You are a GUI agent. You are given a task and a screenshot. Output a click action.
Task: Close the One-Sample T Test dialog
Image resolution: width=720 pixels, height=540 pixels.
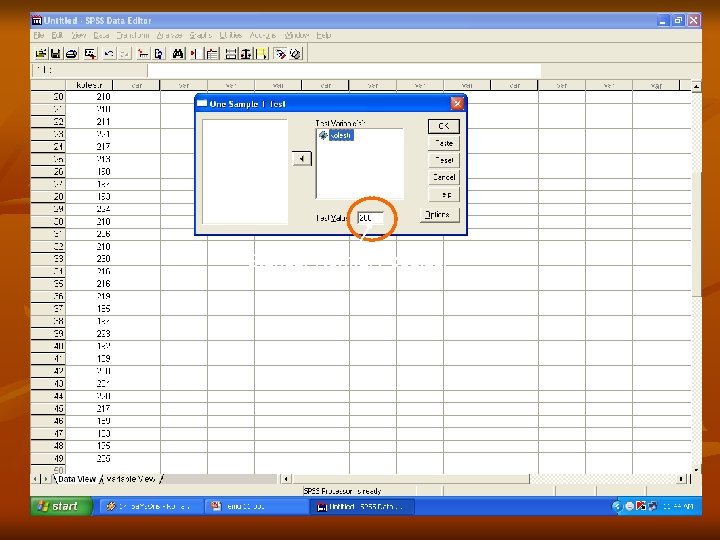(x=457, y=104)
